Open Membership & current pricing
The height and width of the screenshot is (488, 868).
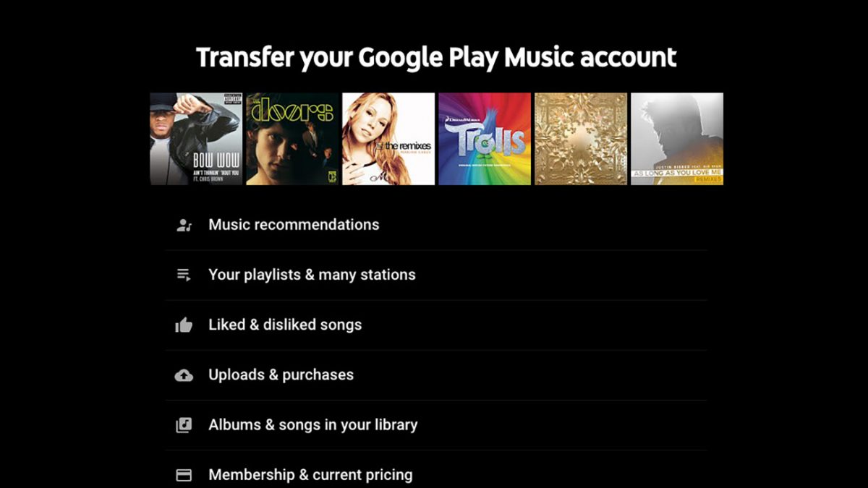coord(436,473)
